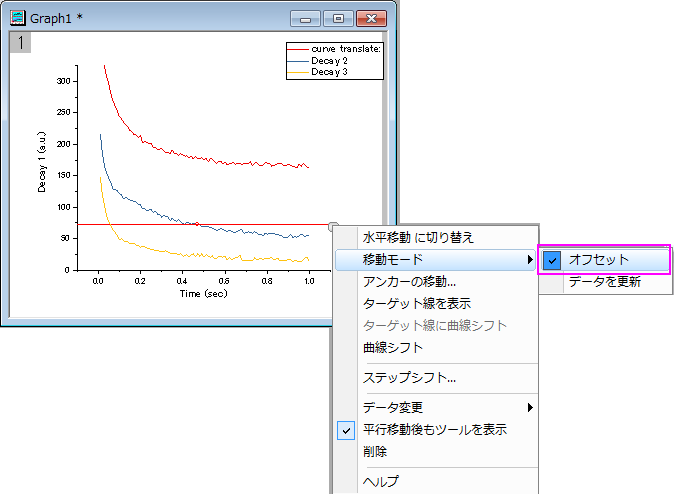Click the red anchor point on the horizontal line
Screen dimensions: 674x494
tap(197, 224)
